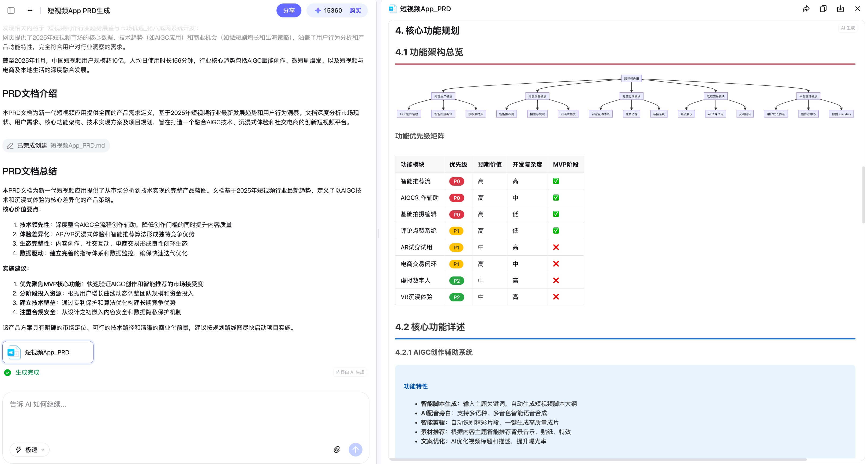The image size is (868, 464).
Task: Click the sparkle icon next to 15360 credits
Action: click(317, 10)
